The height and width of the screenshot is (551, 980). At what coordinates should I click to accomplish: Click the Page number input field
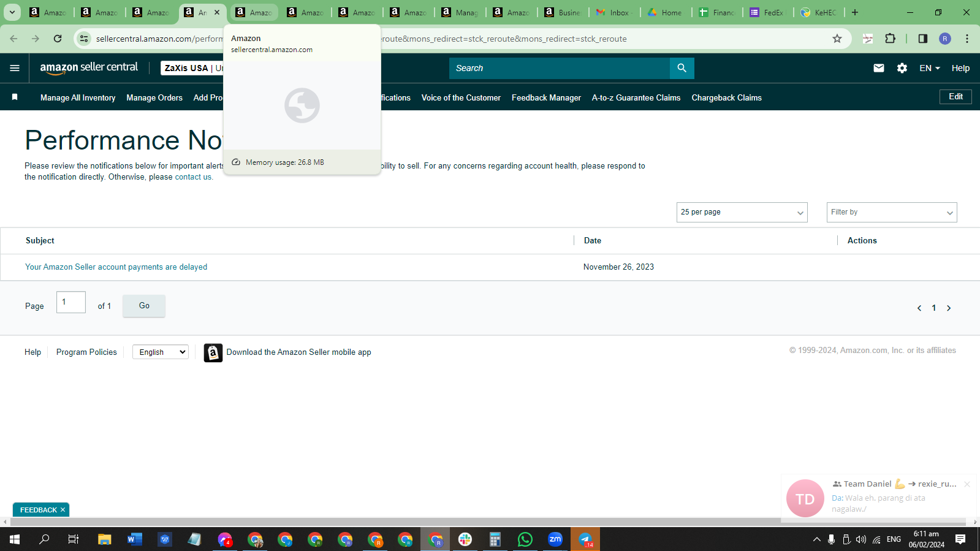tap(71, 302)
